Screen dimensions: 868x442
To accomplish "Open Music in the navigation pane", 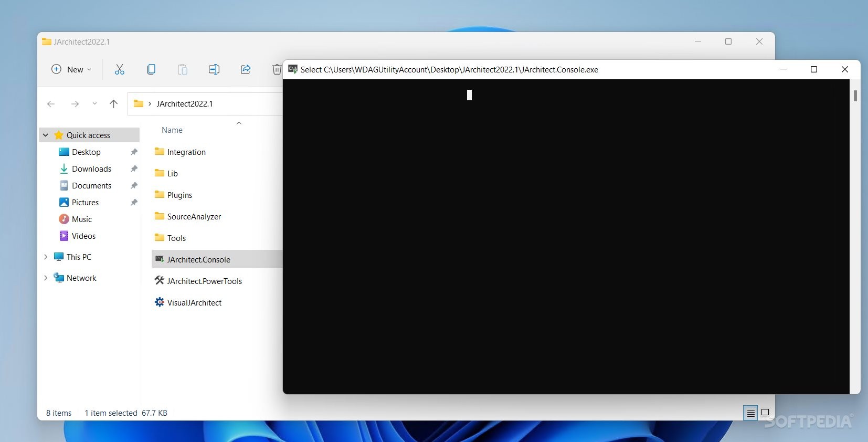I will coord(82,219).
